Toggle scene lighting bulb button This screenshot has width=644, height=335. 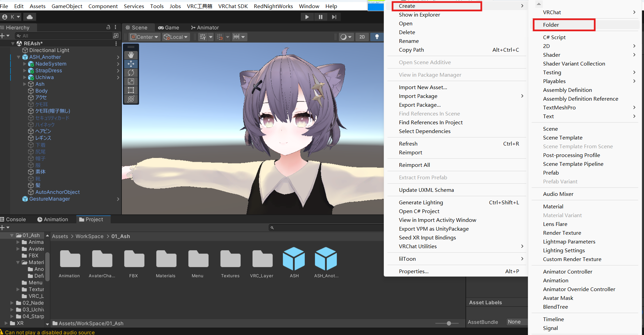377,37
